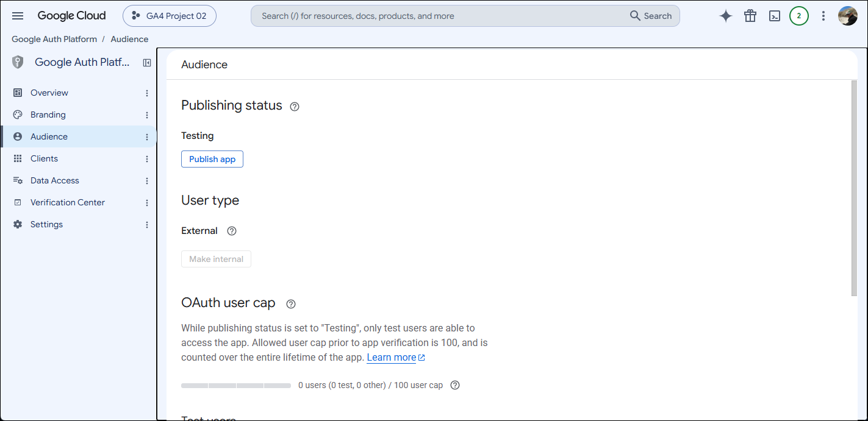The image size is (868, 421).
Task: Click the Settings gear icon
Action: point(18,224)
